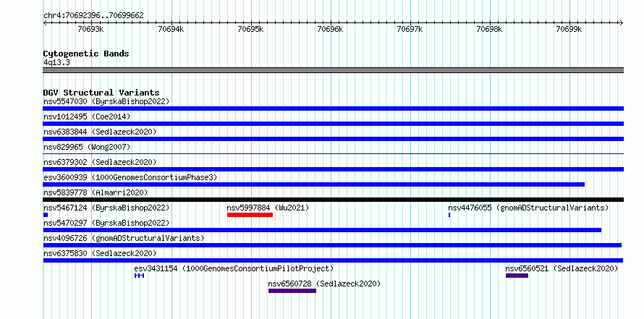Screen dimensions: 644x319
Task: Open nsv5467124 (ByrskaBishop2022) label
Action: tap(106, 208)
